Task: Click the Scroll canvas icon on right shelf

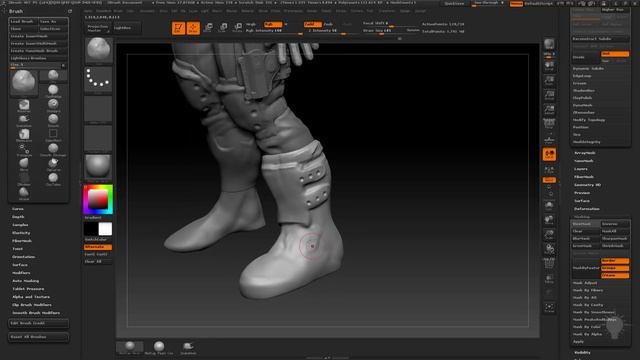Action: tap(549, 66)
